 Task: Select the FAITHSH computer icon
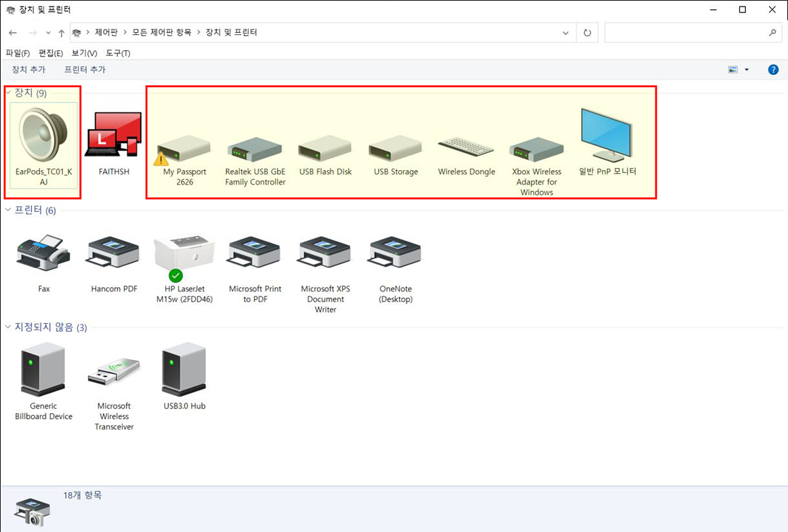(114, 135)
